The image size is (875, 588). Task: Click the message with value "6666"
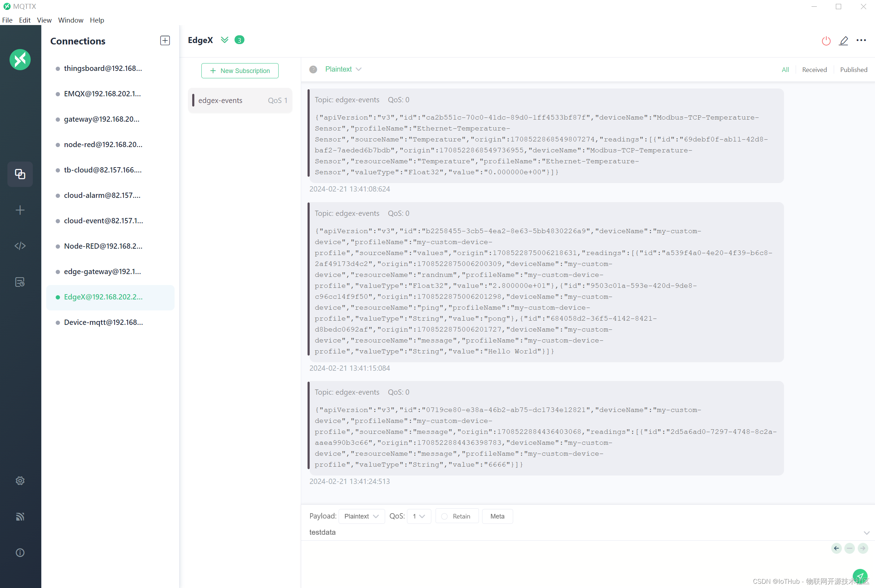[x=546, y=428]
